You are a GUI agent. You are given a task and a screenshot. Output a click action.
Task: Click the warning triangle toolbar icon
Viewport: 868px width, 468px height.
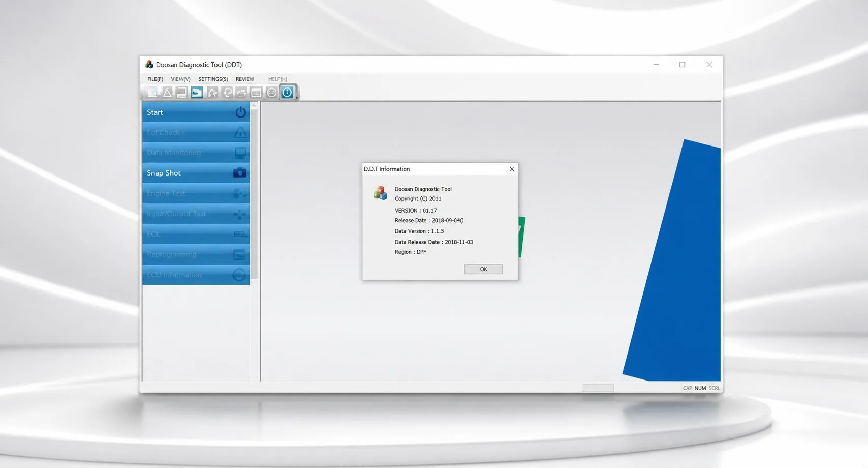click(x=167, y=92)
